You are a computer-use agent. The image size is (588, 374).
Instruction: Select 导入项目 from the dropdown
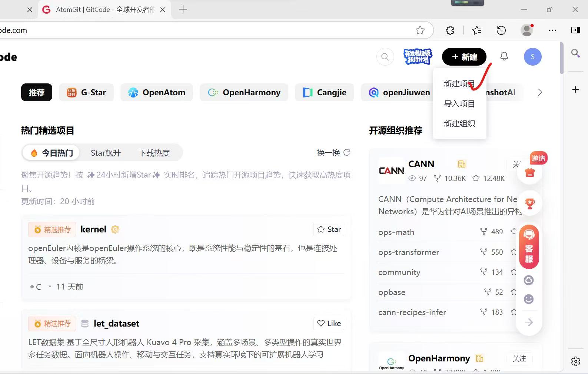(459, 104)
